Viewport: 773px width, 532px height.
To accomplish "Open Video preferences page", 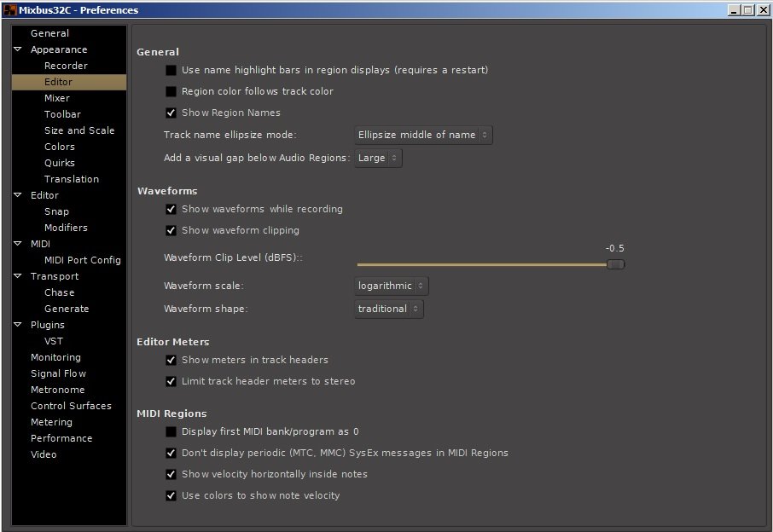I will click(44, 454).
